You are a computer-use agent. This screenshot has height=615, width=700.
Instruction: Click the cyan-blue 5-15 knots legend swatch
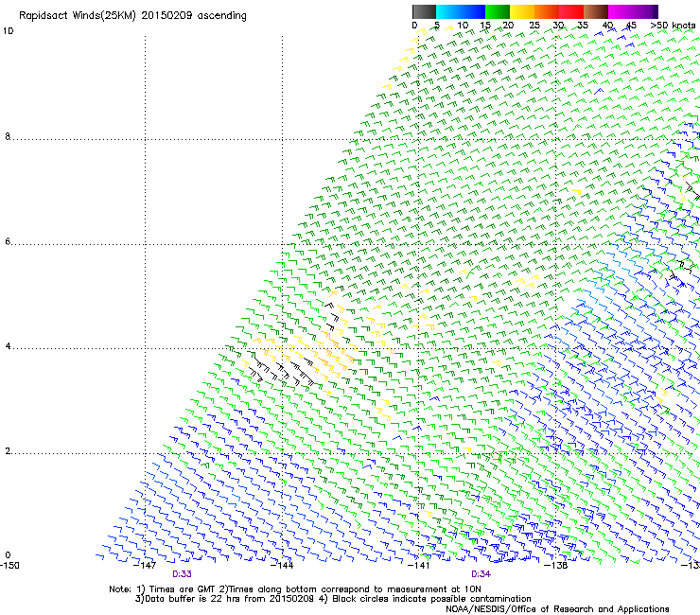click(461, 11)
